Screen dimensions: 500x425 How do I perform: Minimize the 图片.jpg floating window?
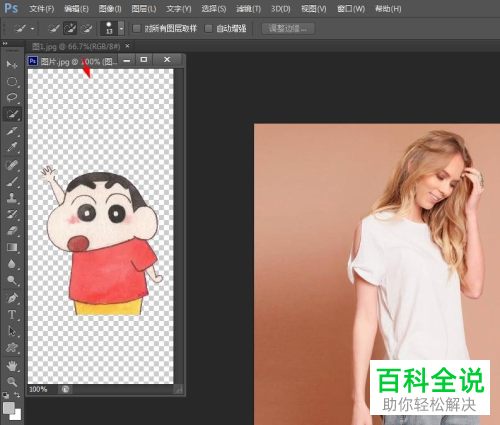click(x=127, y=60)
